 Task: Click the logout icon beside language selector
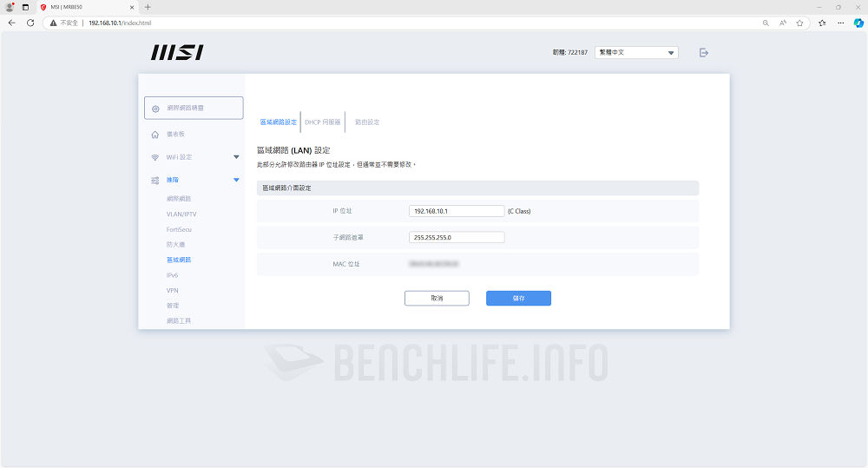coord(704,53)
